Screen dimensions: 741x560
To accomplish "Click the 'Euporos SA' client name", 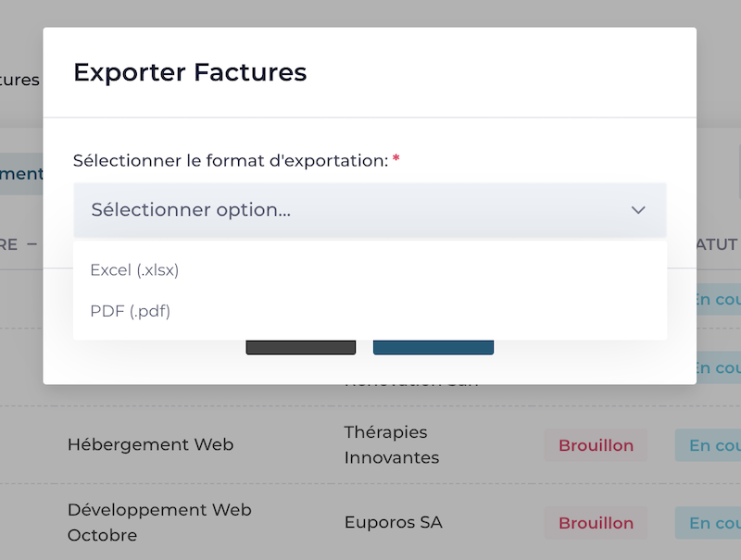I will click(x=393, y=523).
